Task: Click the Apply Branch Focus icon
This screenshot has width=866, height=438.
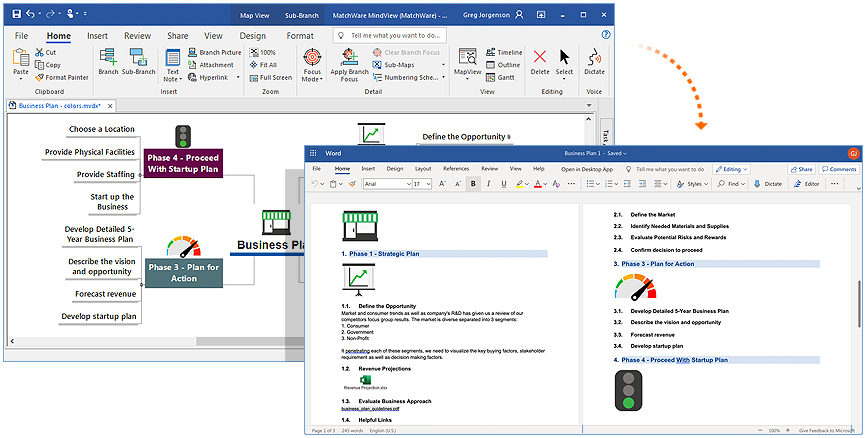Action: coord(349,58)
